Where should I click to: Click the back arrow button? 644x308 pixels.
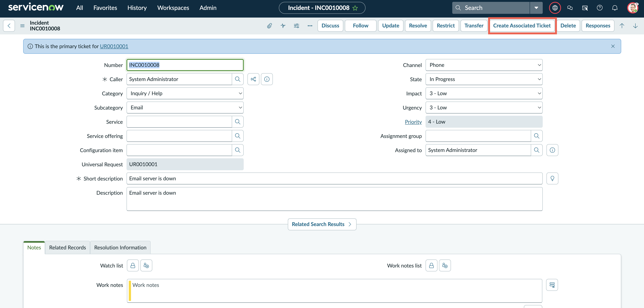pos(9,26)
